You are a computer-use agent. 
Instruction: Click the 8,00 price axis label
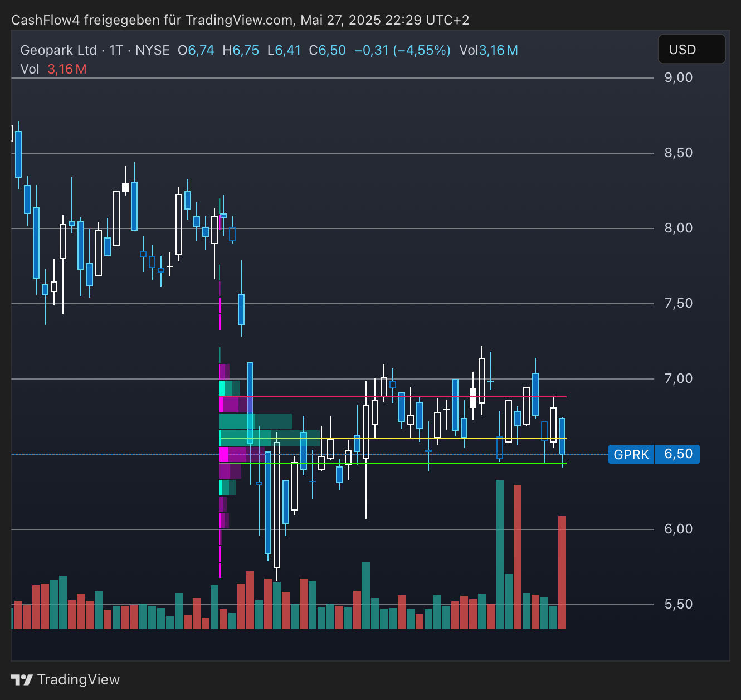[679, 228]
